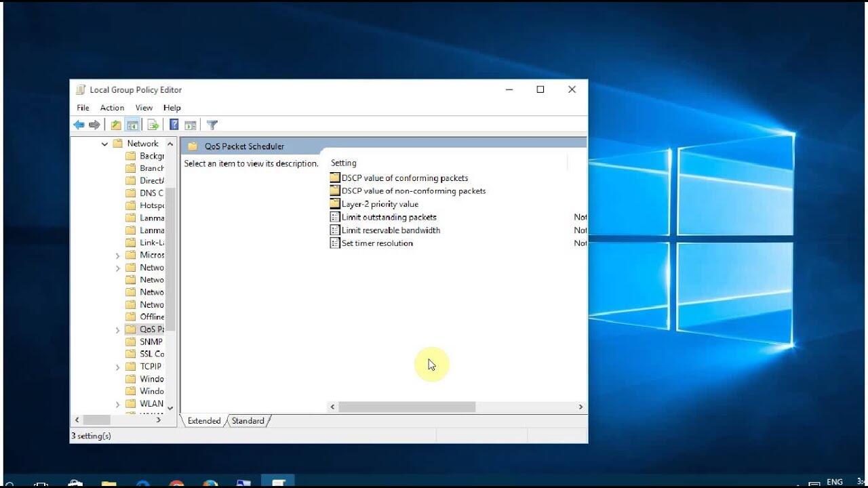Select the Limit reservable bandwidth setting
The height and width of the screenshot is (488, 868).
point(391,230)
